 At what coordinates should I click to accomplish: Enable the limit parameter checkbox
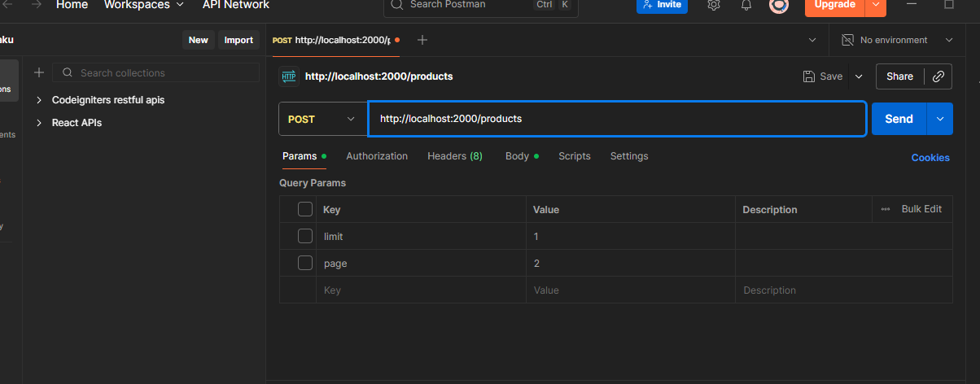tap(305, 236)
